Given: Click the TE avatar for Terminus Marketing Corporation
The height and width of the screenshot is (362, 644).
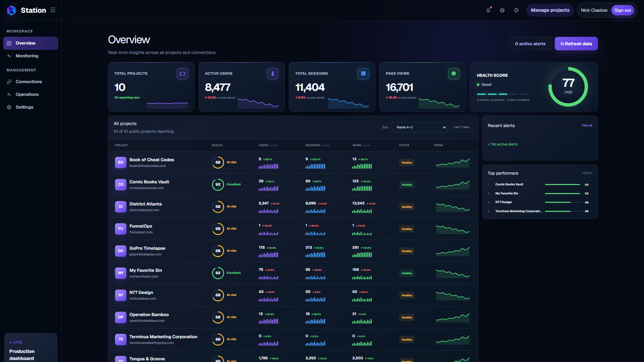Looking at the screenshot, I should point(121,340).
